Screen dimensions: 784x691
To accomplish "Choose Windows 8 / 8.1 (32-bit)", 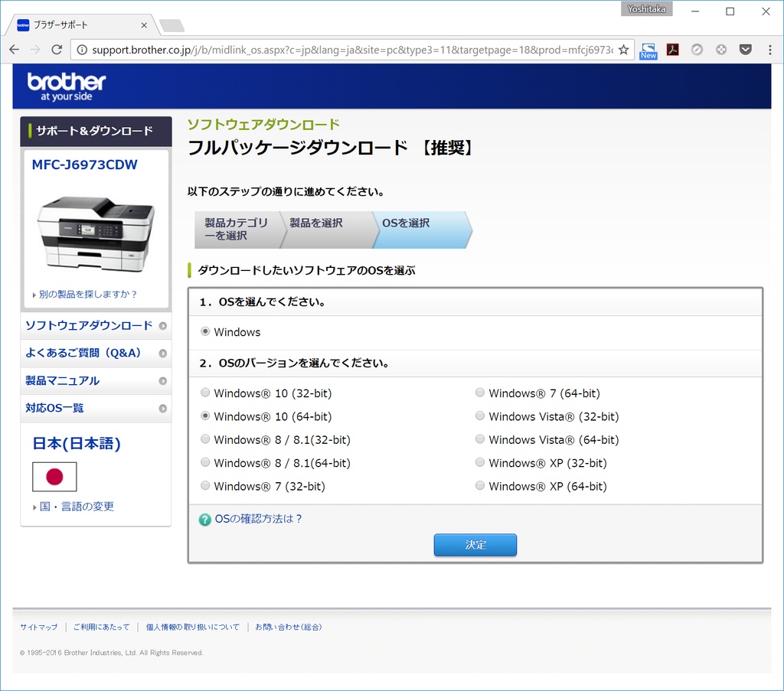I will point(205,439).
